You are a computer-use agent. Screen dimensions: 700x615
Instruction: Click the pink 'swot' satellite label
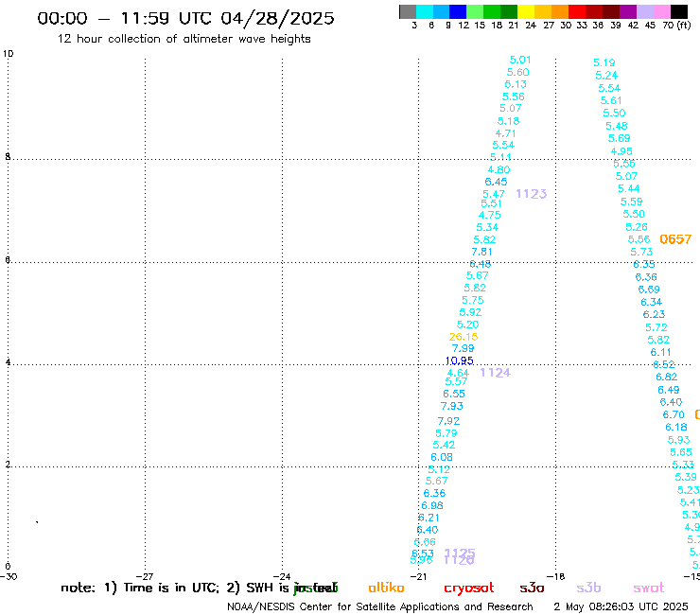(649, 588)
